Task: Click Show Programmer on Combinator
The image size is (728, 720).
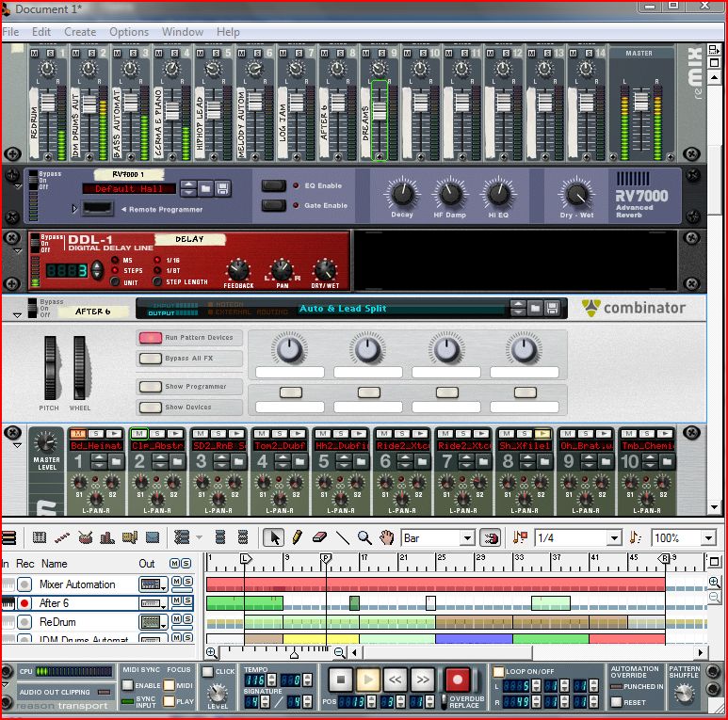Action: pyautogui.click(x=151, y=387)
